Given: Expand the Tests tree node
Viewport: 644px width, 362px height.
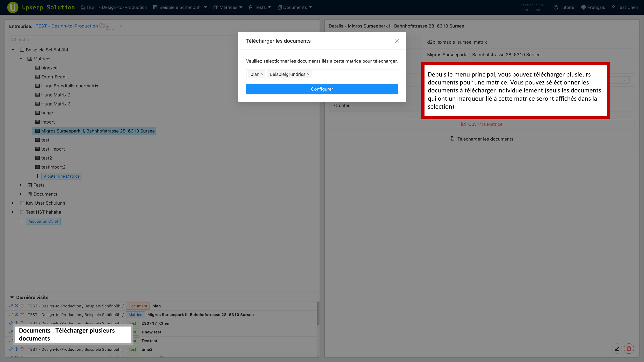Looking at the screenshot, I should pos(21,185).
